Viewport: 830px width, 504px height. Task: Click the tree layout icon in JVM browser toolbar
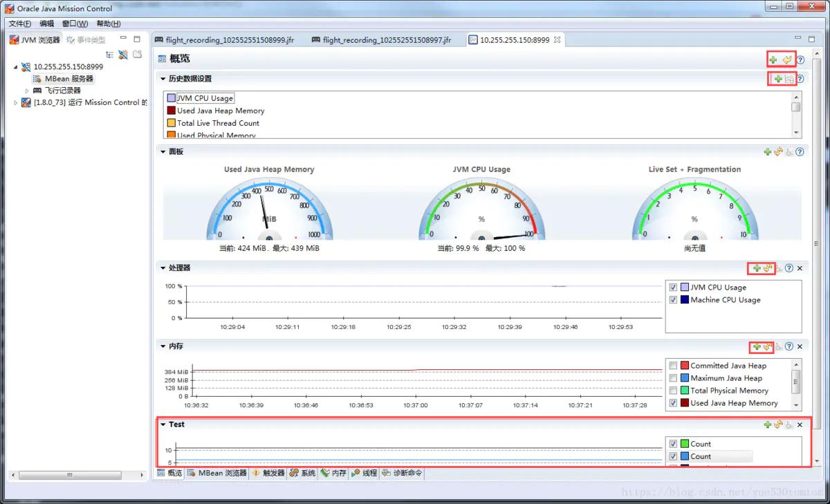(x=109, y=55)
